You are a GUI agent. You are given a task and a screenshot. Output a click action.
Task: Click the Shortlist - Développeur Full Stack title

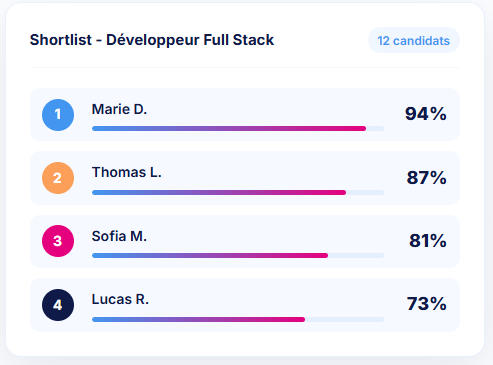(152, 40)
